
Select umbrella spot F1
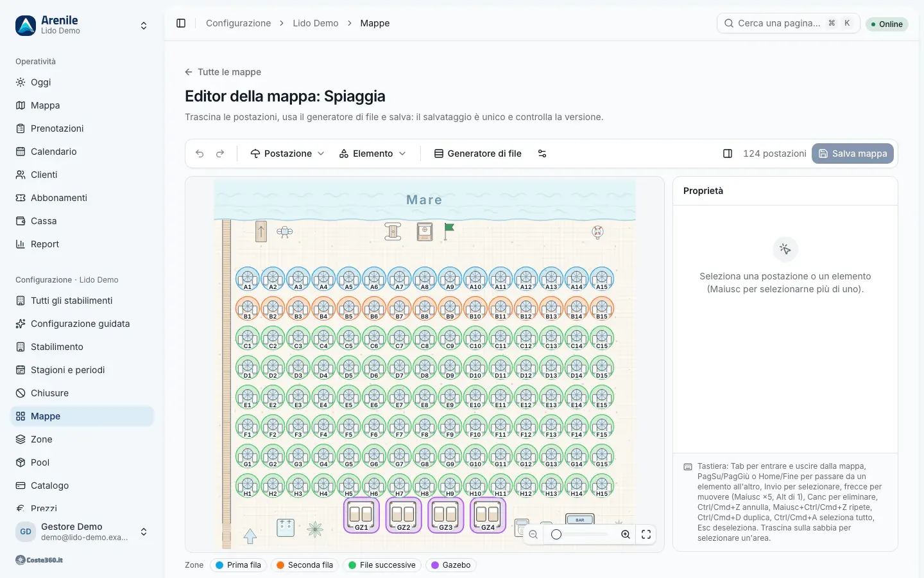pyautogui.click(x=248, y=426)
